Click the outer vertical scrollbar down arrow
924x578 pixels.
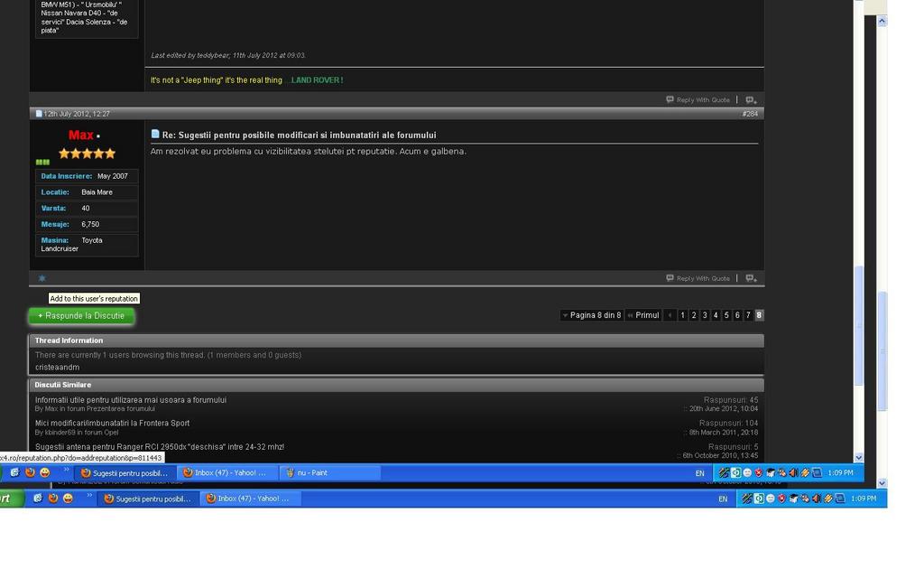882,483
